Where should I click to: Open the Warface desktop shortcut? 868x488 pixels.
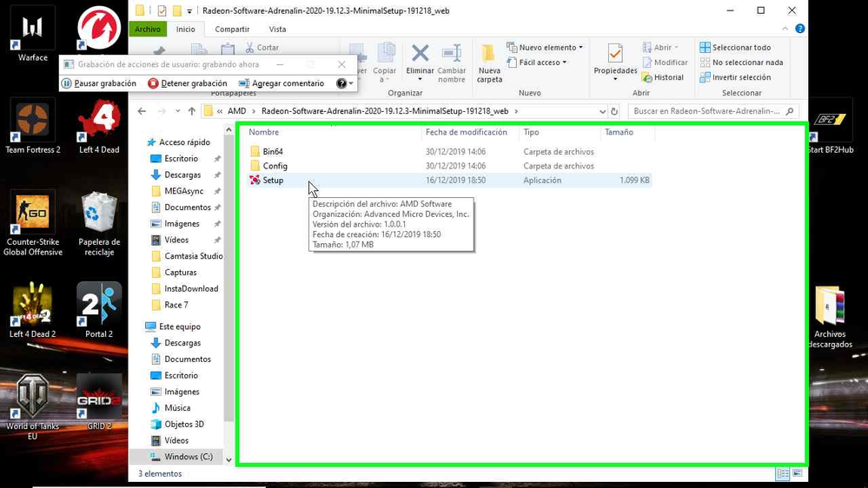[x=33, y=35]
